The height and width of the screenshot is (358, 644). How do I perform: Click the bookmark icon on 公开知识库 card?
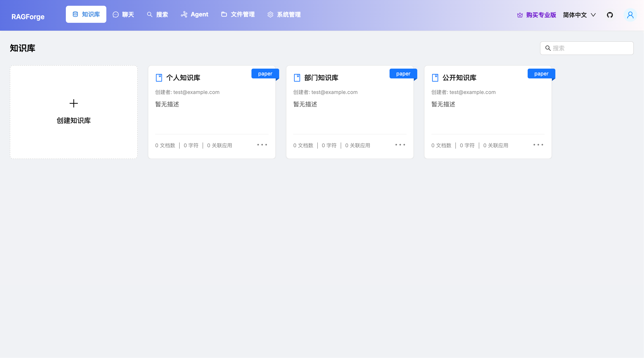pos(436,78)
